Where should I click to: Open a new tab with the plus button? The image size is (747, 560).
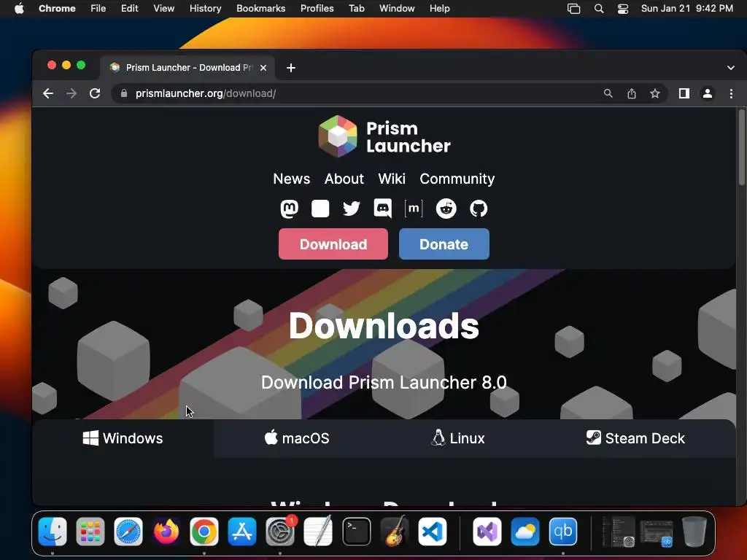click(291, 68)
